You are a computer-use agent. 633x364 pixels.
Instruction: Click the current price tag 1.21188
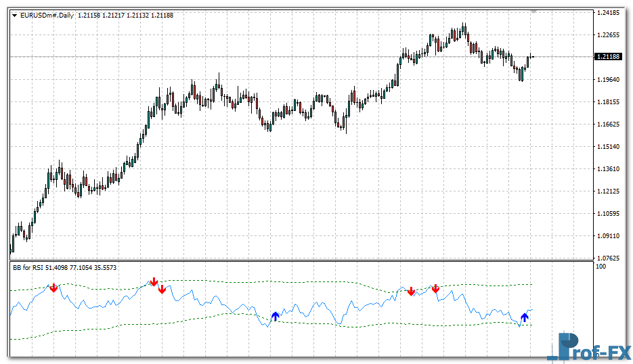609,57
